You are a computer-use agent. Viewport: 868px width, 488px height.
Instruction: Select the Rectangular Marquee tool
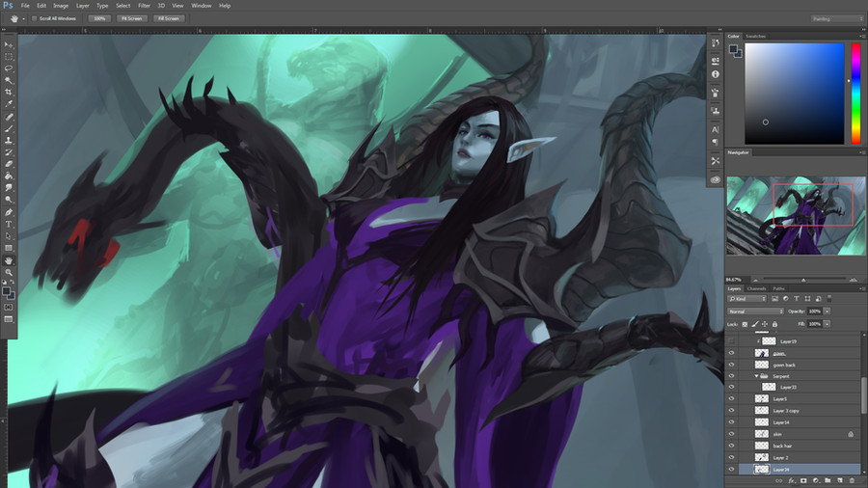(x=9, y=57)
